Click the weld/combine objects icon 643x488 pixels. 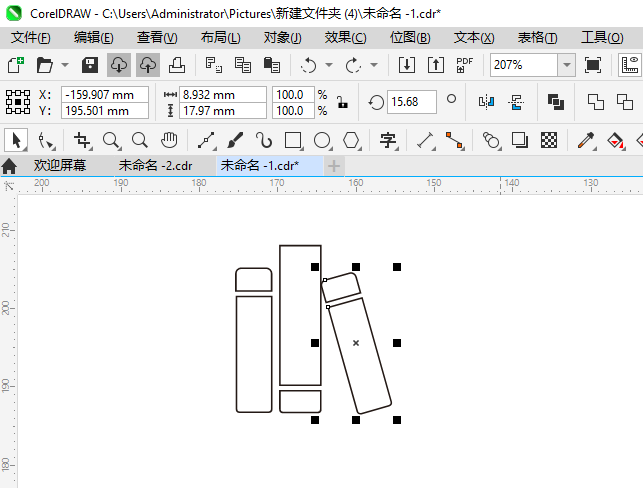tap(556, 102)
